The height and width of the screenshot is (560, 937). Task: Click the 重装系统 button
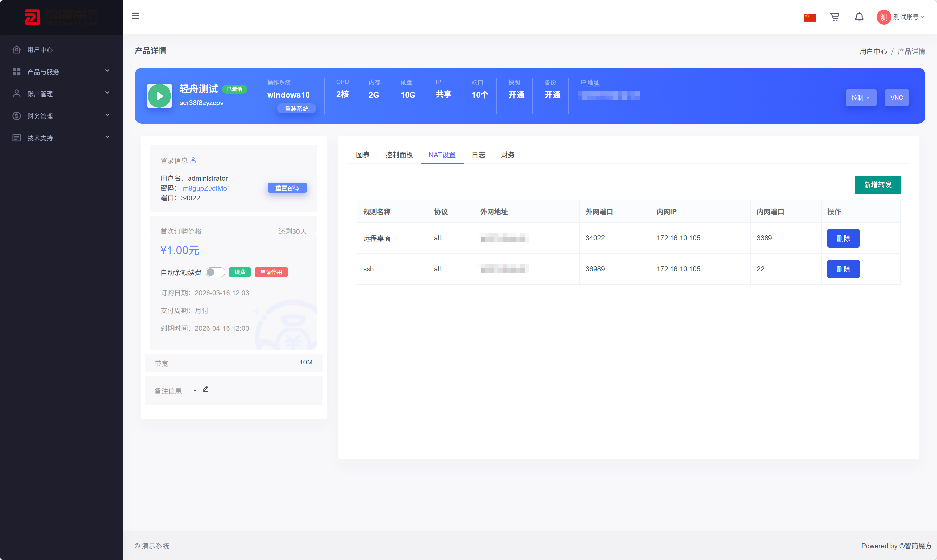tap(296, 109)
